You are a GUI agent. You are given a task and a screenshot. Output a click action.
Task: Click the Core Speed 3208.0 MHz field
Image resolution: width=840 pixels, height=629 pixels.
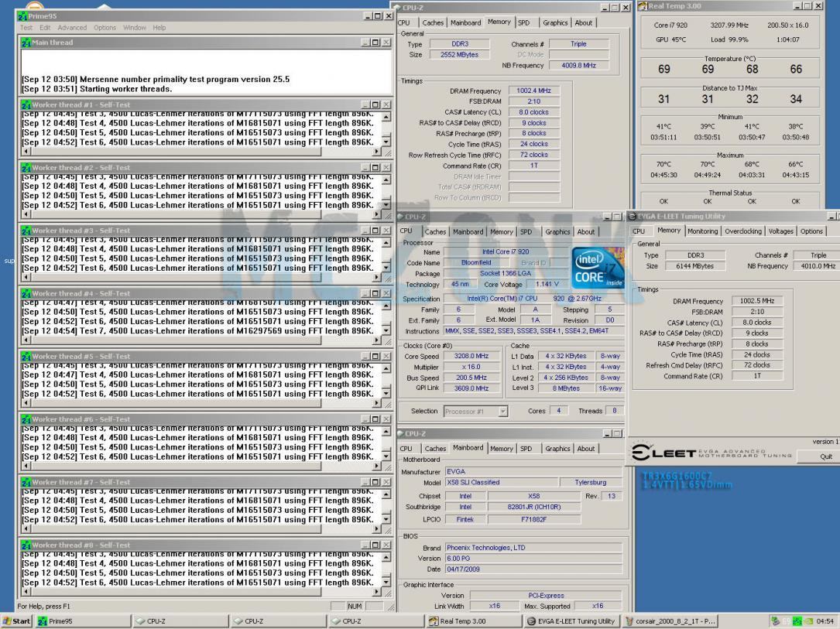[471, 356]
